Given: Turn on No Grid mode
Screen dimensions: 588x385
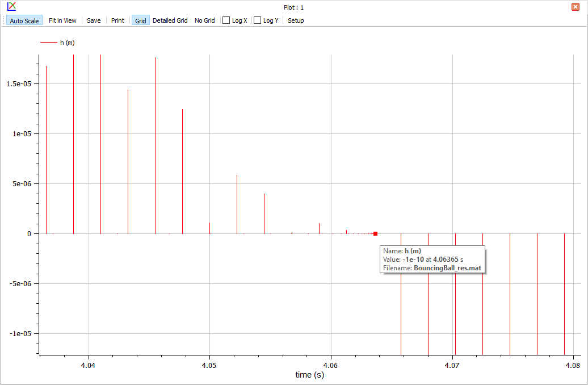Looking at the screenshot, I should [205, 20].
